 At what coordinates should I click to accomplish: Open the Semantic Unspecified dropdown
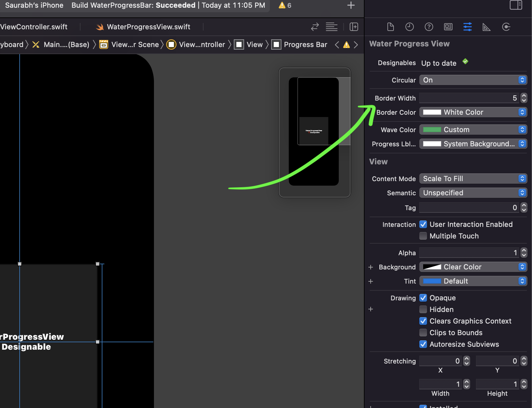point(473,193)
